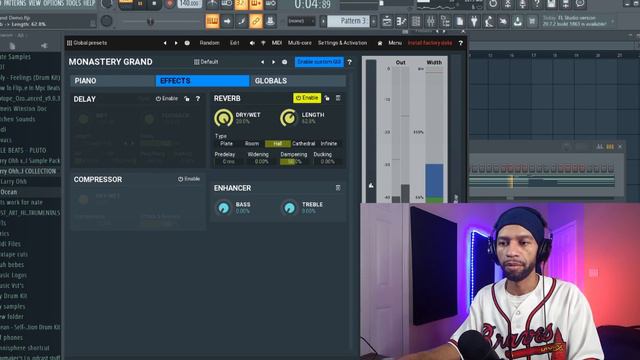Adjust the Reverb DRY/WET knob
Screen dimensions: 640x360
coord(223,118)
